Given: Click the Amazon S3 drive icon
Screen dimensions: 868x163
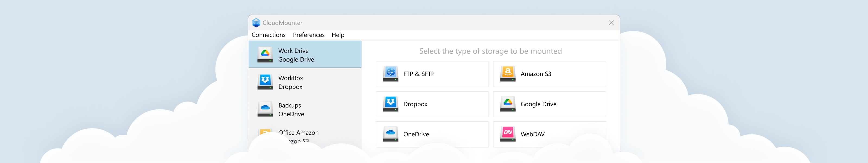Looking at the screenshot, I should point(508,74).
